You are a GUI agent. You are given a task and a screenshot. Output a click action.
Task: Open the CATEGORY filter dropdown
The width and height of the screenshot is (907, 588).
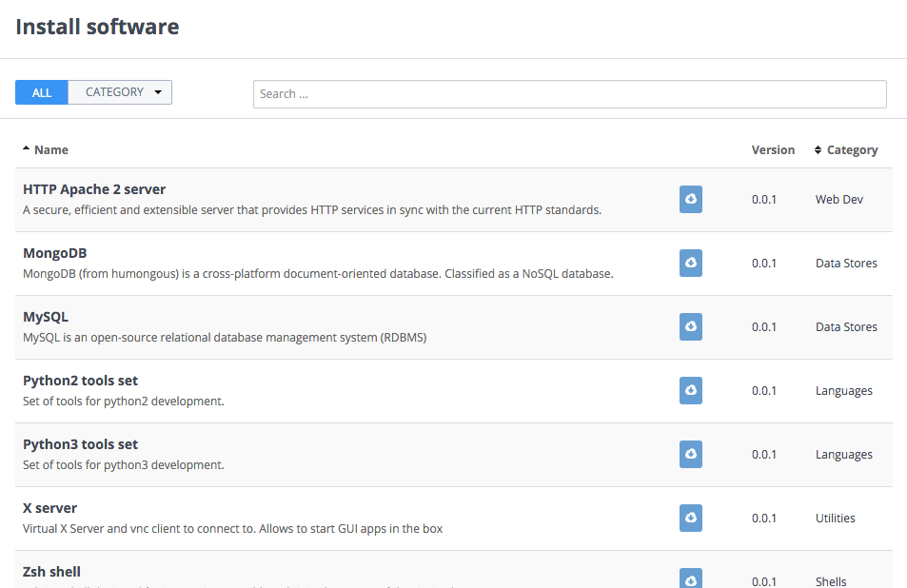[120, 92]
